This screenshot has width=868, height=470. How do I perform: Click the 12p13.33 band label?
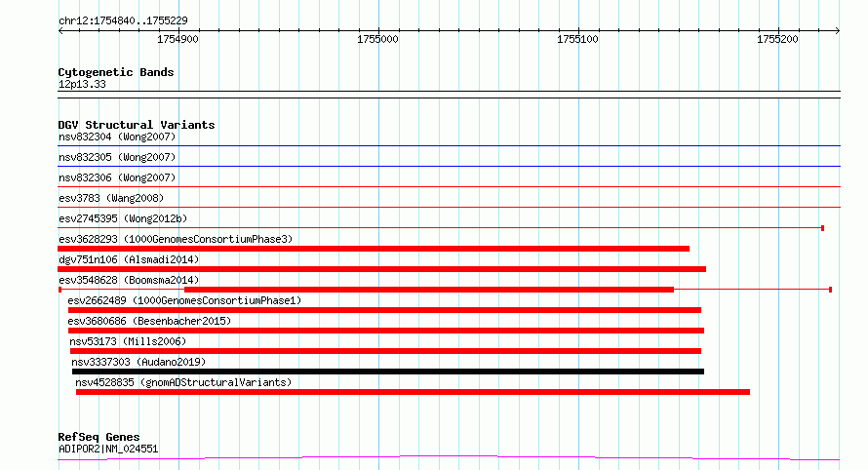click(82, 84)
